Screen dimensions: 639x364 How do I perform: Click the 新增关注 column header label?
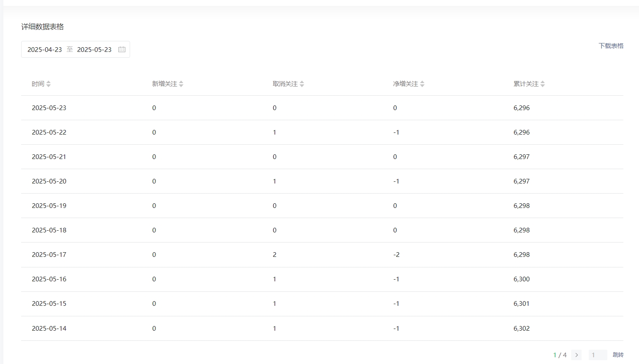click(x=165, y=84)
